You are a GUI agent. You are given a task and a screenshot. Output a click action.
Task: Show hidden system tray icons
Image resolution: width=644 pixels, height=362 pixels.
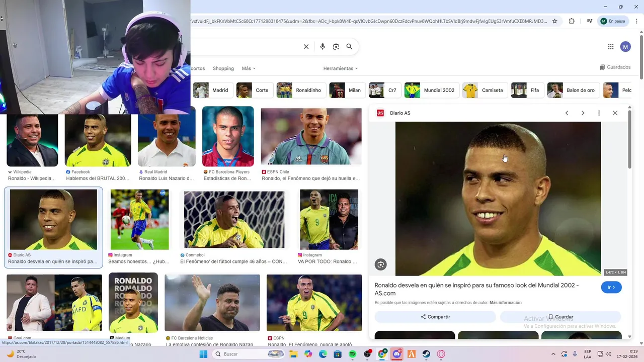tap(553, 354)
